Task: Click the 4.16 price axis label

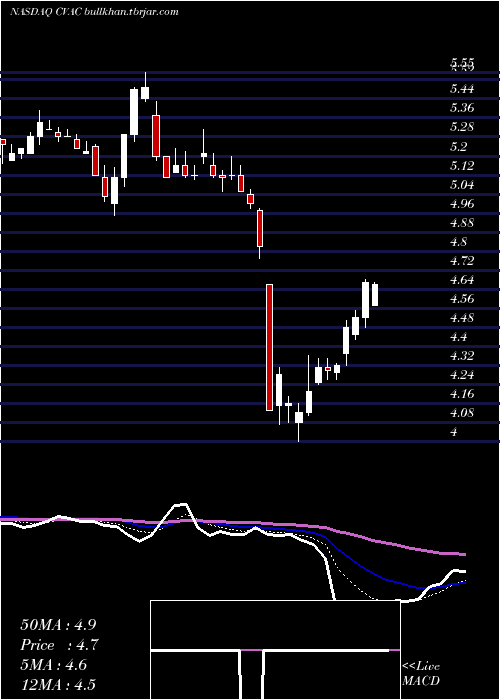Action: pyautogui.click(x=462, y=395)
